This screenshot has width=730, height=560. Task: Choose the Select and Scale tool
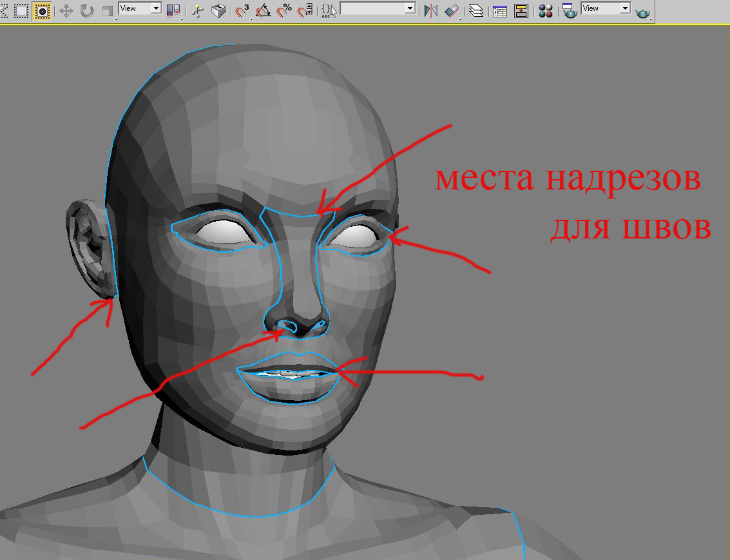coord(108,11)
